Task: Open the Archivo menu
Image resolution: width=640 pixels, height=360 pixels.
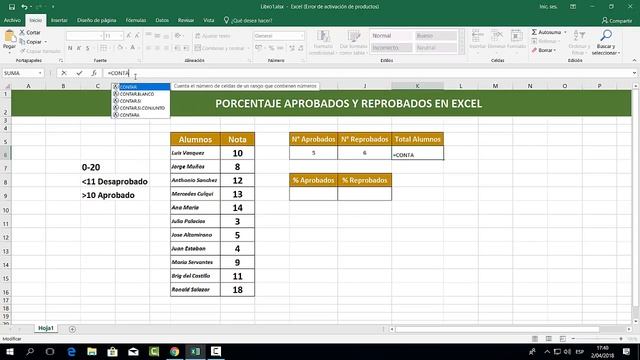Action: pyautogui.click(x=12, y=20)
